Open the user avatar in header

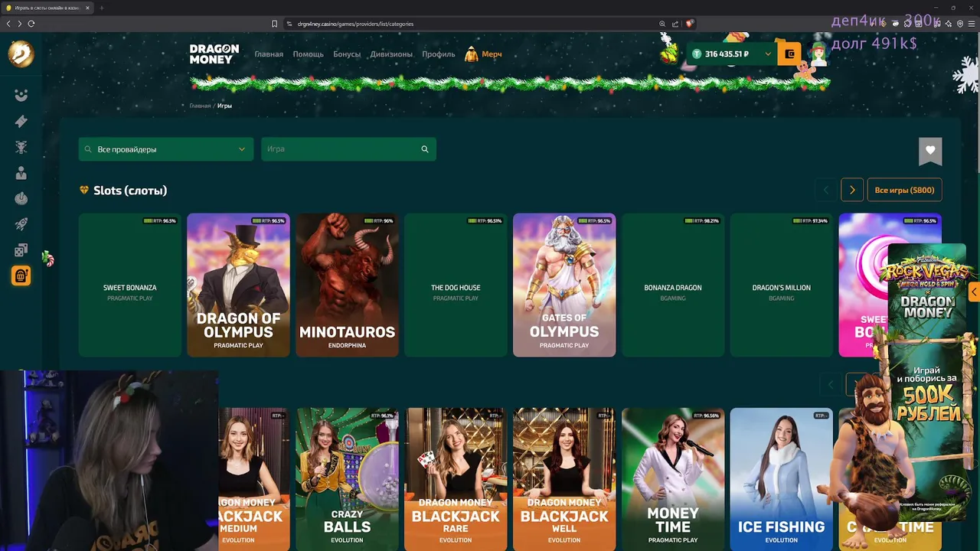click(818, 54)
